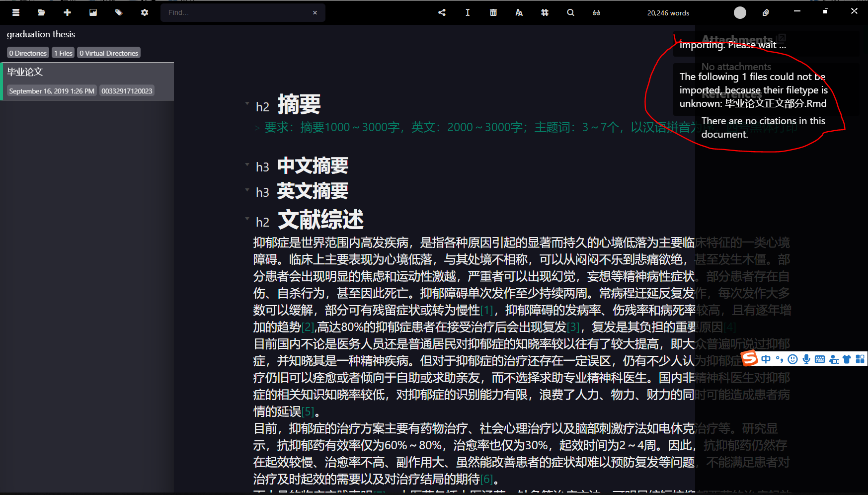Delete the current file with the trash icon
Viewport: 868px width, 495px height.
coord(493,12)
